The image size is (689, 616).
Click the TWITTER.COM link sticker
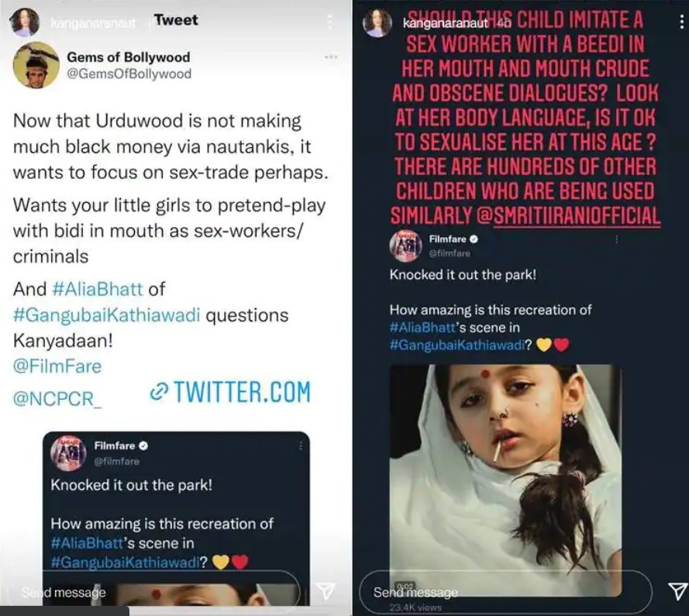tap(230, 392)
